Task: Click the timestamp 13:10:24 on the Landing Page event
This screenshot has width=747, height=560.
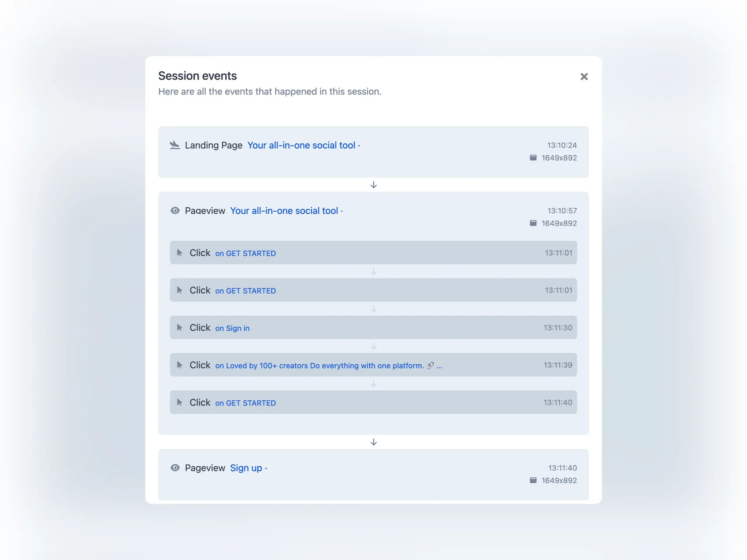Action: coord(562,145)
